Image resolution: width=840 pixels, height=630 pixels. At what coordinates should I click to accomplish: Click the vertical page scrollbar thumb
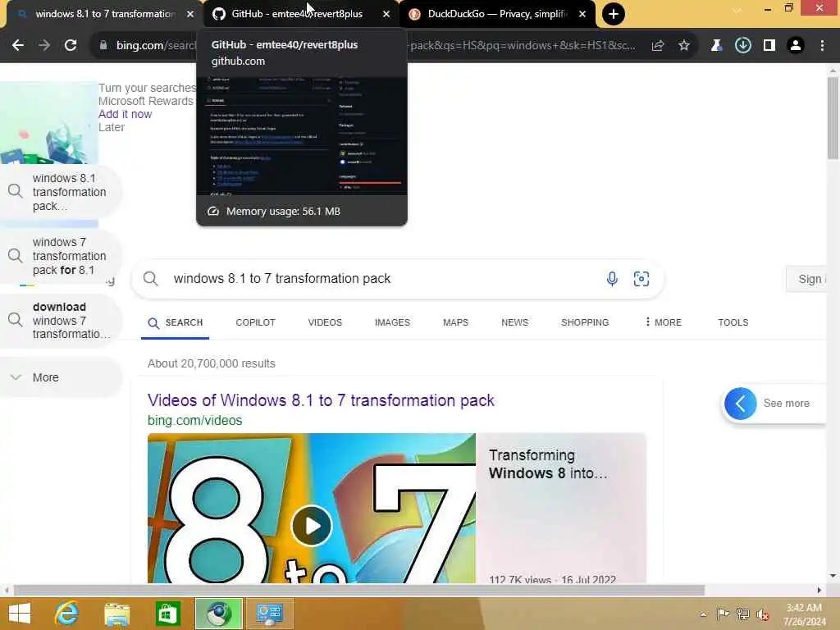pyautogui.click(x=833, y=118)
